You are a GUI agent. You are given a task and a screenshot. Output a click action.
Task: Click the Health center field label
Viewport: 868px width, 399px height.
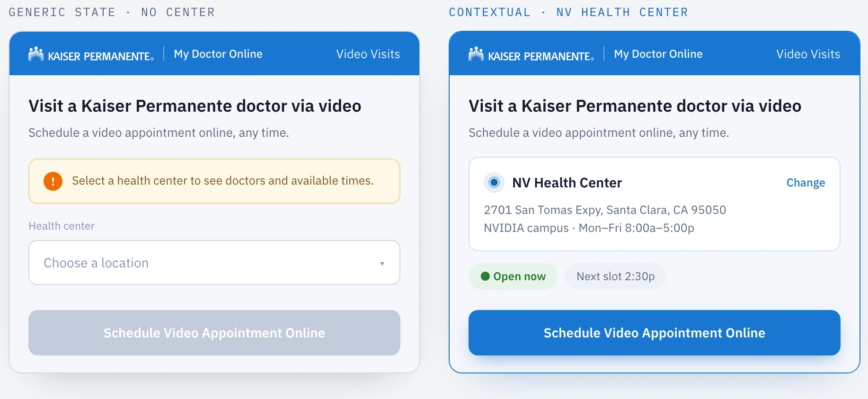pyautogui.click(x=62, y=226)
